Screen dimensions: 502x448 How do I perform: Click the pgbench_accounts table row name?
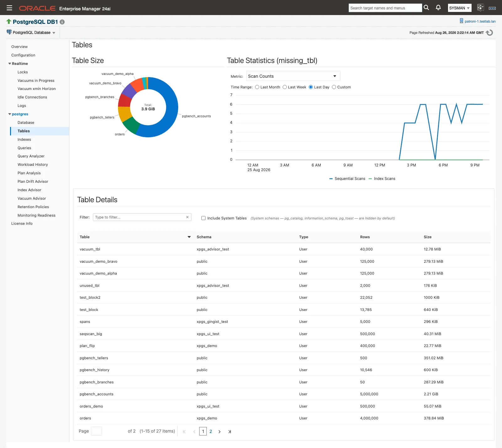96,394
